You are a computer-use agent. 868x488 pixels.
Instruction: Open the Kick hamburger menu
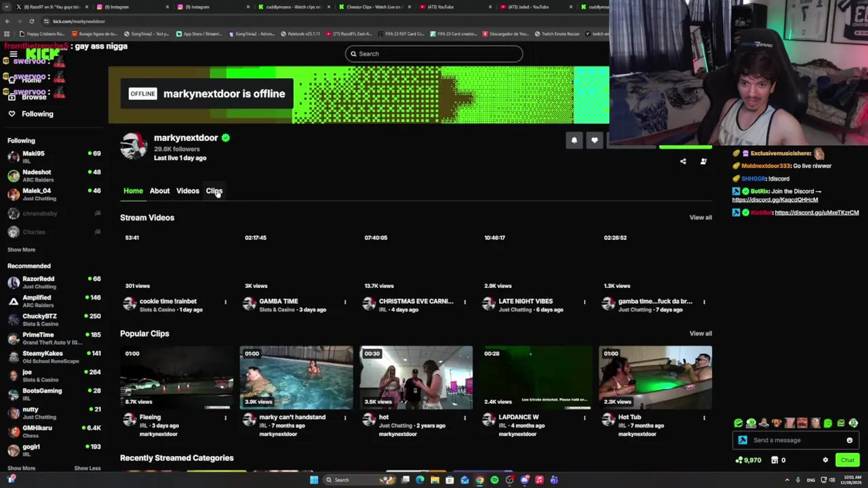click(x=13, y=54)
